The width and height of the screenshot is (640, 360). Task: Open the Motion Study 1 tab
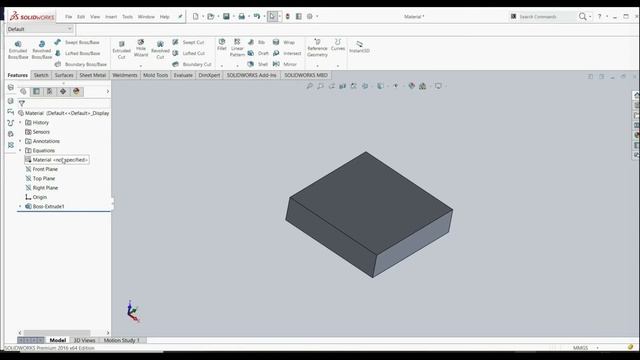(122, 340)
